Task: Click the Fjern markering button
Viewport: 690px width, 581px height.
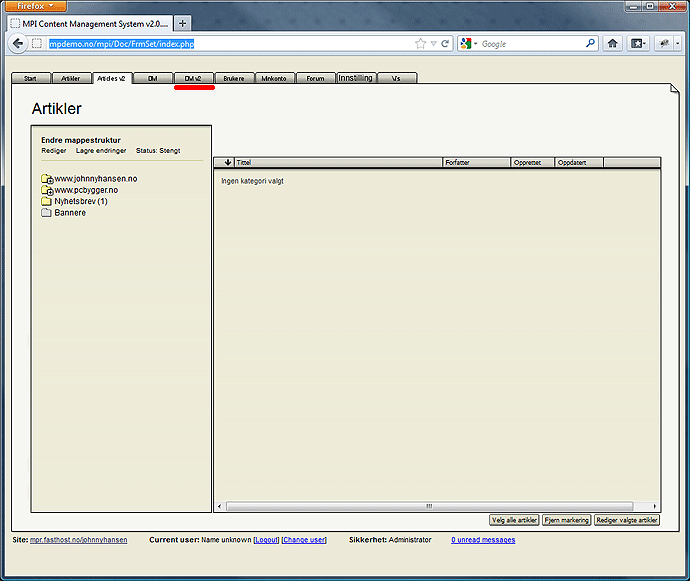Action: (567, 520)
